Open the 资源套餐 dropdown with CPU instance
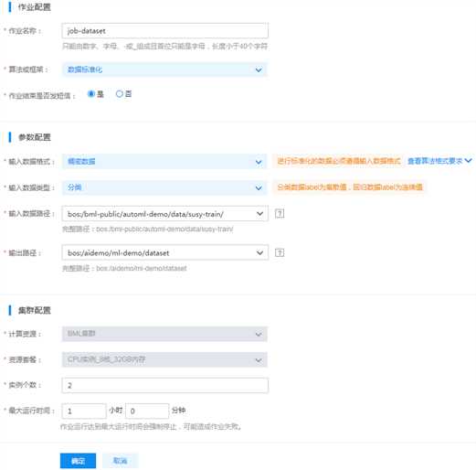Image resolution: width=476 pixels, height=470 pixels. [164, 359]
